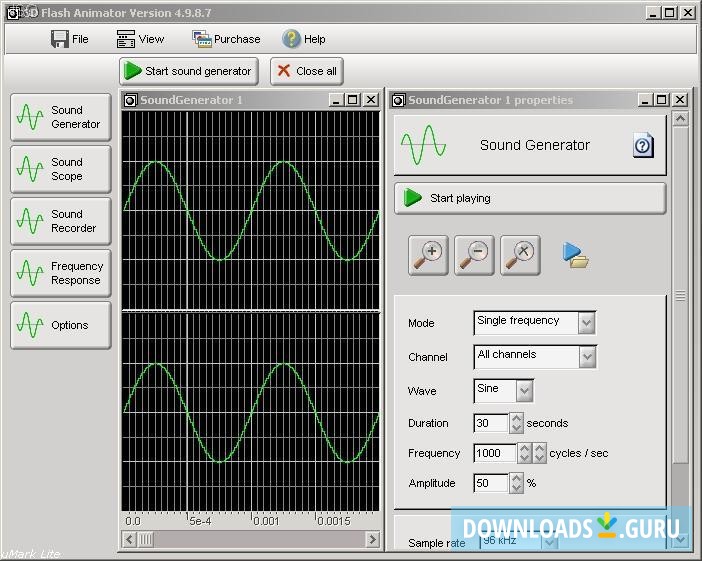Click the reset zoom magnifier icon
The height and width of the screenshot is (561, 702).
point(520,255)
